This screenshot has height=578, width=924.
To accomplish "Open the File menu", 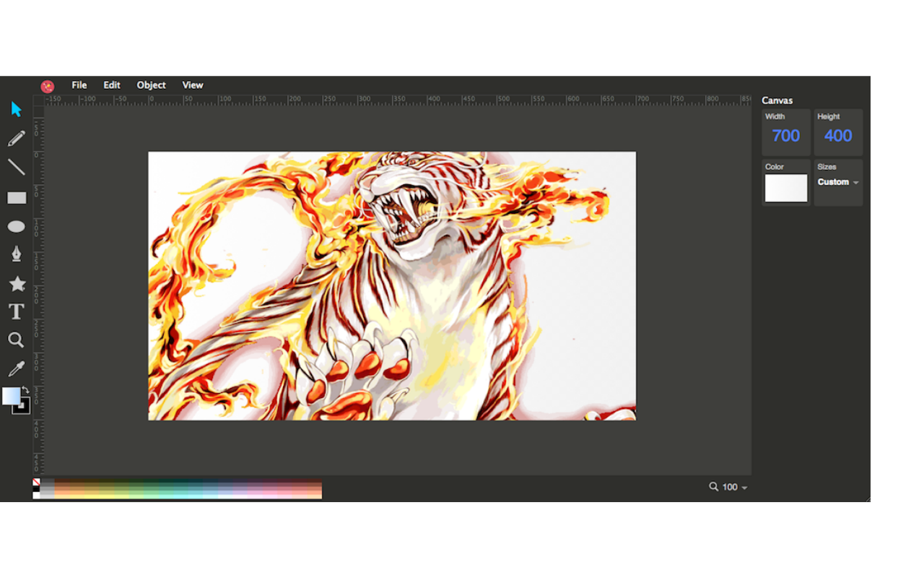I will (x=79, y=85).
